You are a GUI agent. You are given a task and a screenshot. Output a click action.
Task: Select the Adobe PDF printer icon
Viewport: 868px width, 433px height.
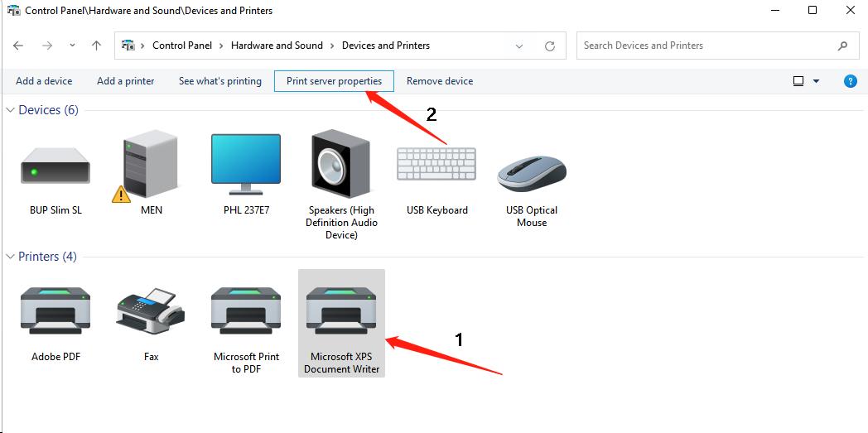55,313
